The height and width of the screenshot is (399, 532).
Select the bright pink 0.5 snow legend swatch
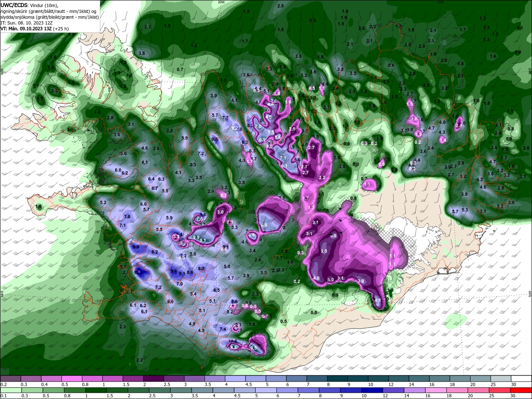pos(71,379)
